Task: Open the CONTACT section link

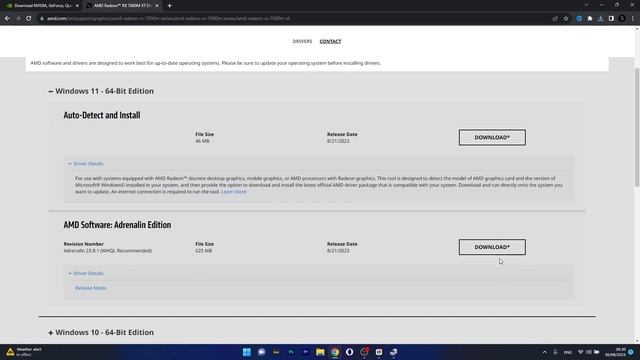Action: (330, 41)
